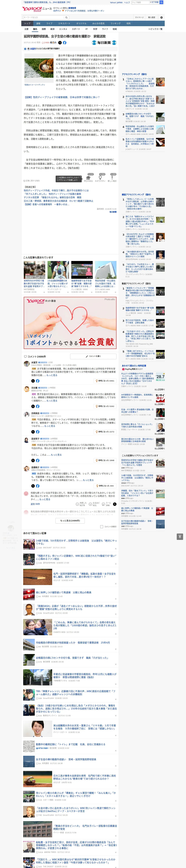Open the トップ main navigation tab
This screenshot has height=868, width=186.
(27, 24)
